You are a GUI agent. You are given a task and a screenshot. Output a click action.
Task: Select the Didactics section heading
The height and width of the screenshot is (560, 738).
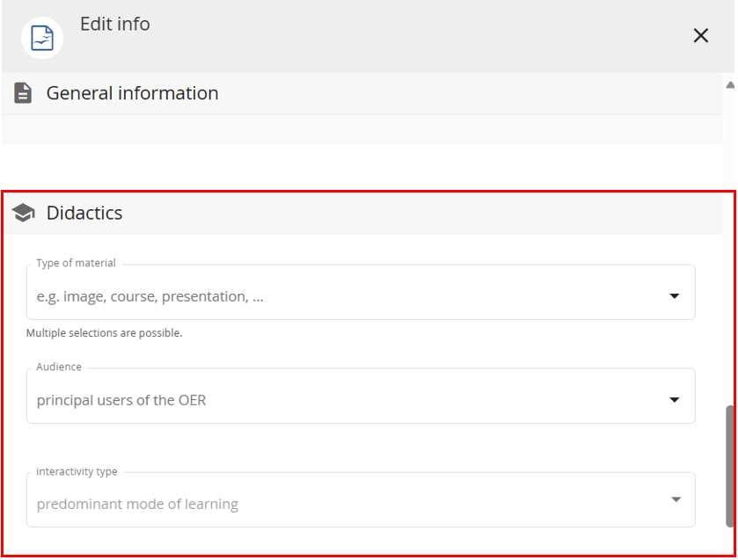pyautogui.click(x=84, y=213)
